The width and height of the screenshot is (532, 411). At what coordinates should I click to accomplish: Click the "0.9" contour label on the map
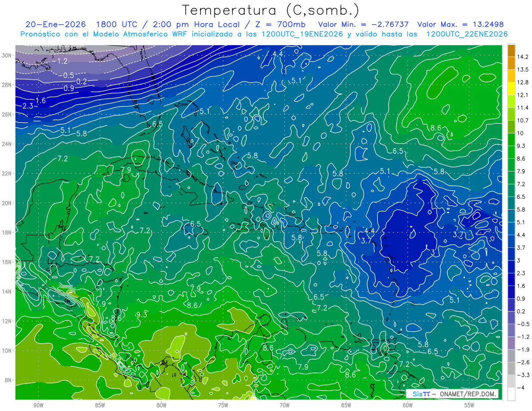[69, 88]
